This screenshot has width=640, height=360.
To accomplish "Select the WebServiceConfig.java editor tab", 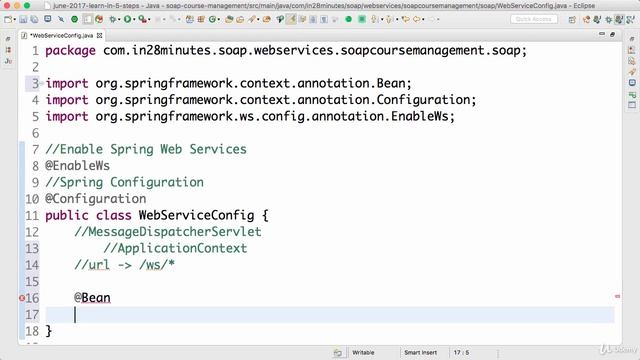I will [x=62, y=36].
